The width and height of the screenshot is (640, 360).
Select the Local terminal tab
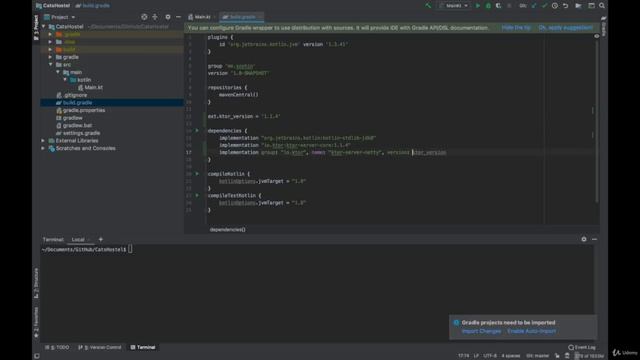tap(78, 240)
